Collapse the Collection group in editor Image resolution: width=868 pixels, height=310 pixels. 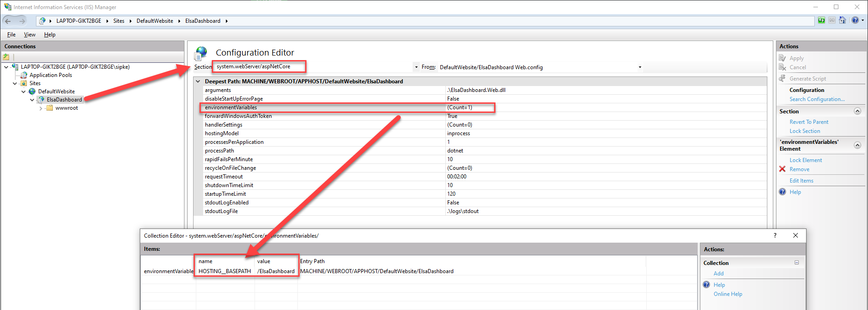797,263
